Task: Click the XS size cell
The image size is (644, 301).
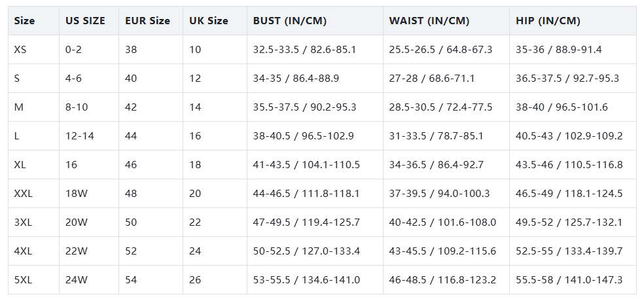Action: [21, 50]
